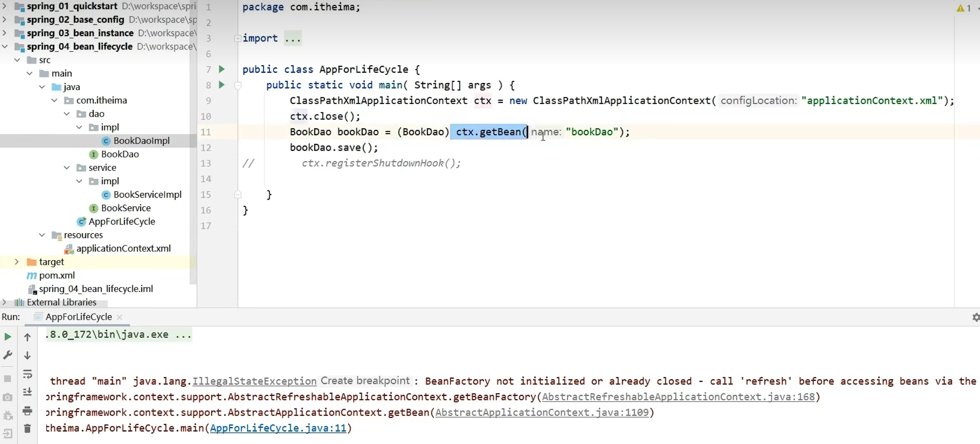Toggle soft-wrap in the console output
The width and height of the screenshot is (980, 444).
27,373
